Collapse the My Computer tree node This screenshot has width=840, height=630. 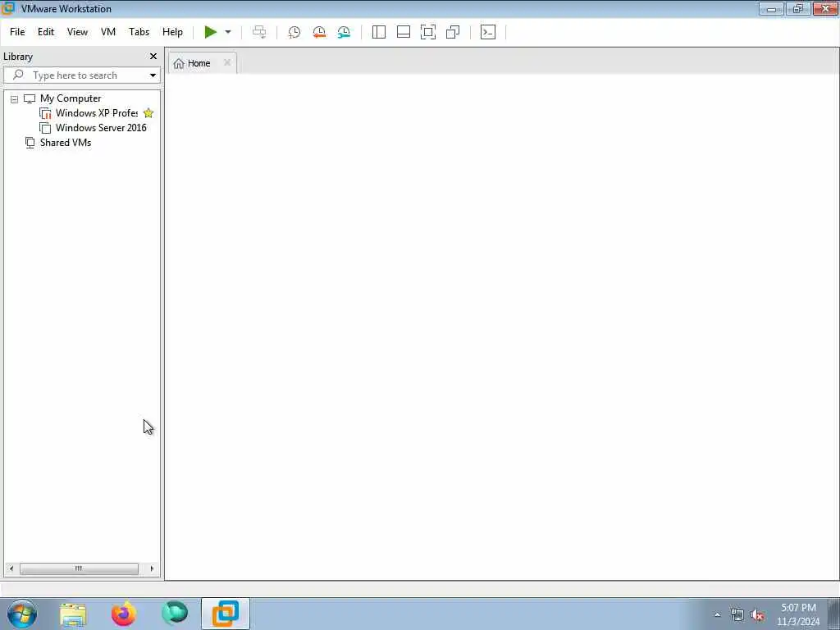click(14, 99)
